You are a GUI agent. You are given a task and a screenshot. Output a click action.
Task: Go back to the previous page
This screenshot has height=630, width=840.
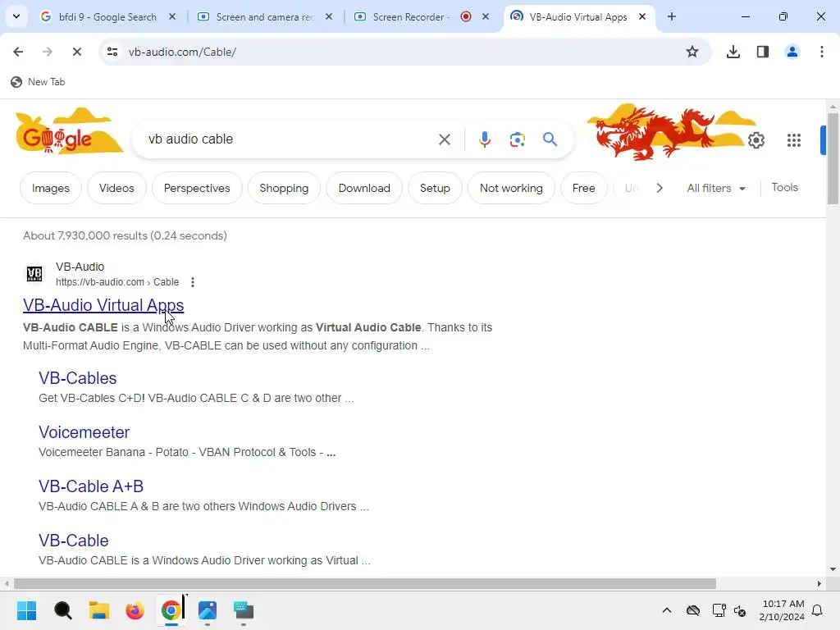click(x=18, y=52)
